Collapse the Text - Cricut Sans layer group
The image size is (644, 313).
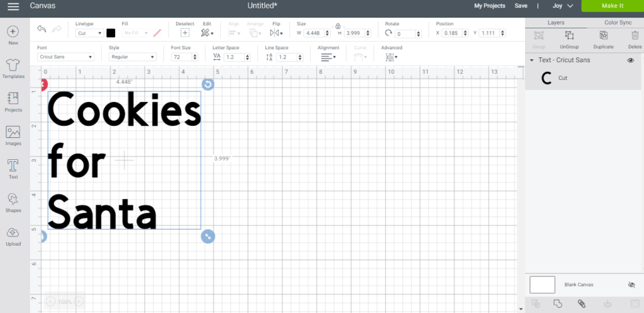click(532, 60)
